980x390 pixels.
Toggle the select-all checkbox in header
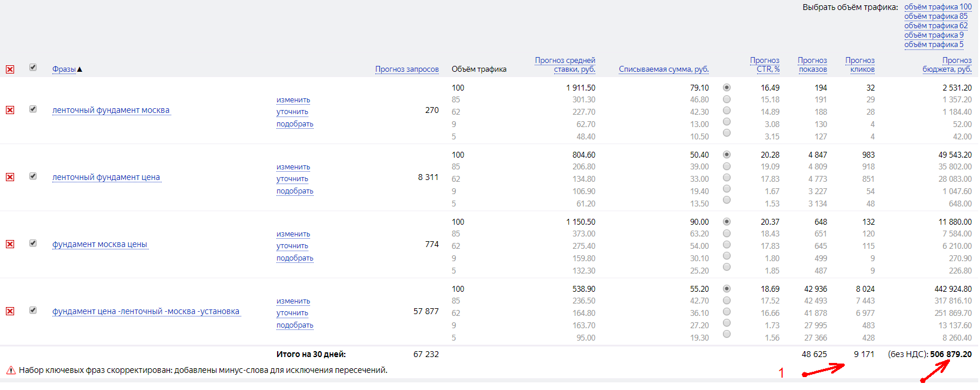pyautogui.click(x=33, y=67)
